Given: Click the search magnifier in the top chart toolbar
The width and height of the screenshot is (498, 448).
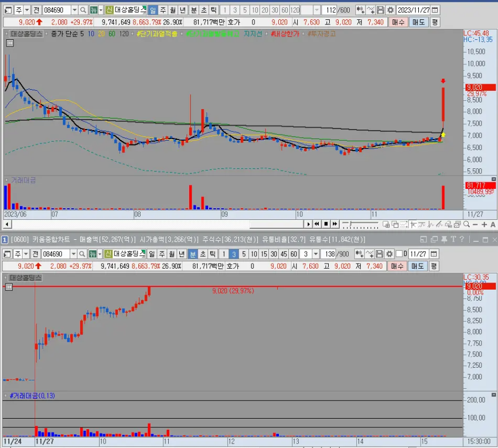Looking at the screenshot, I should coord(83,10).
